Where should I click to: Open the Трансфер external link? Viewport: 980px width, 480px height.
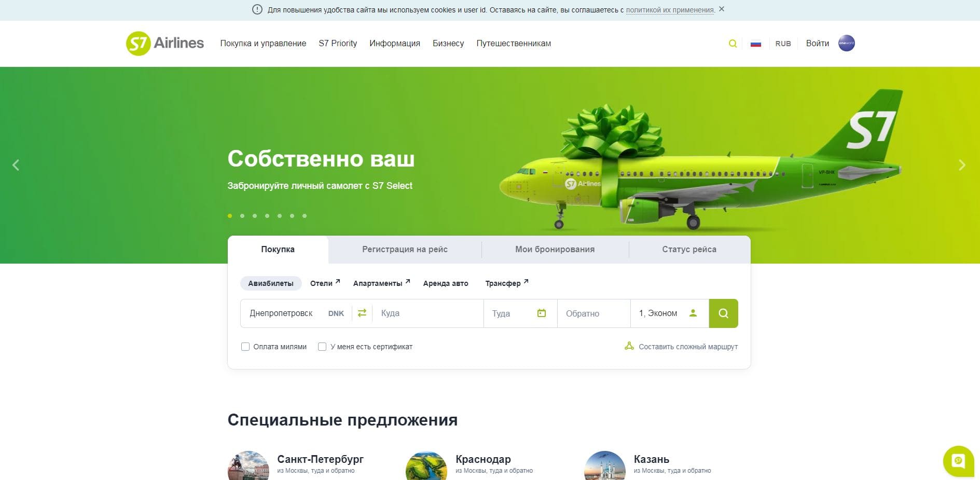coord(506,283)
